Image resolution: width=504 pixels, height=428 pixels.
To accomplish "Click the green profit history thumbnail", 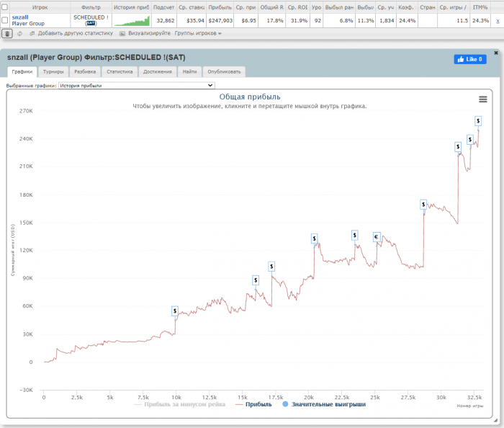I will point(132,21).
